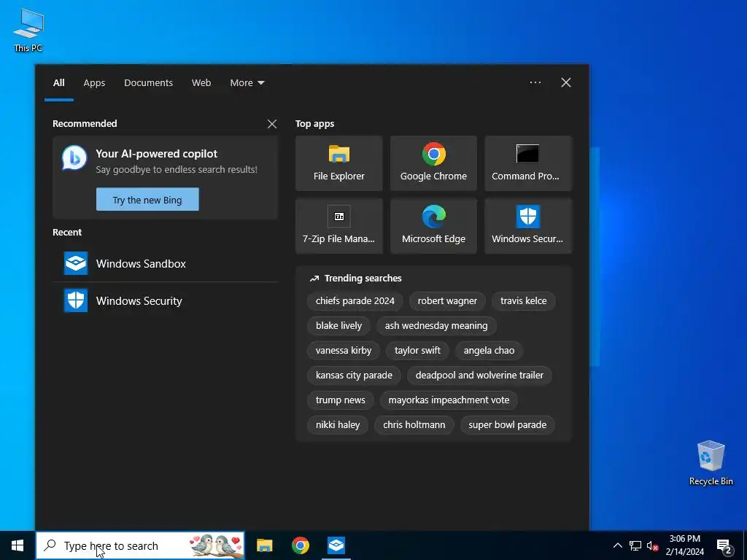Select the All search tab
Image resolution: width=747 pixels, height=560 pixels.
[58, 83]
